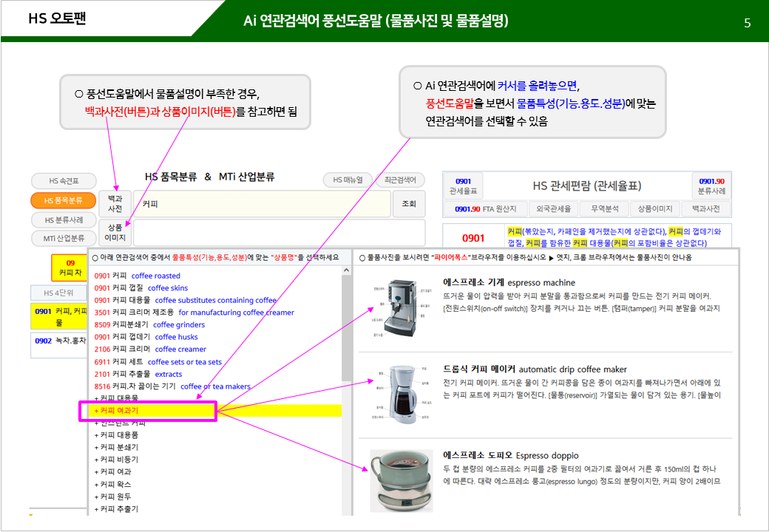Click the 0901 관세율표 button

tap(463, 186)
